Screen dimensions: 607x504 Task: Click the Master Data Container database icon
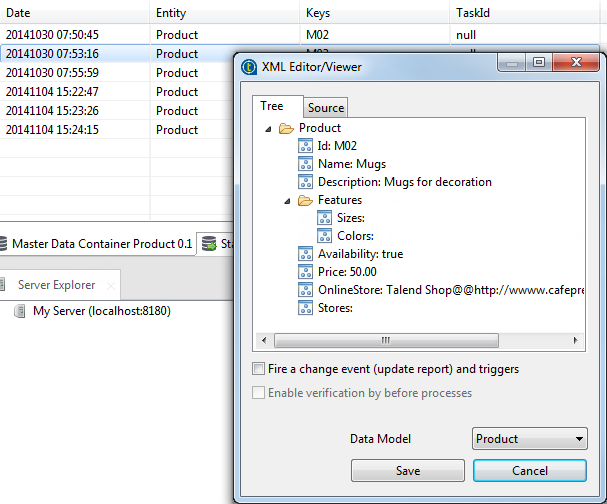pos(4,243)
